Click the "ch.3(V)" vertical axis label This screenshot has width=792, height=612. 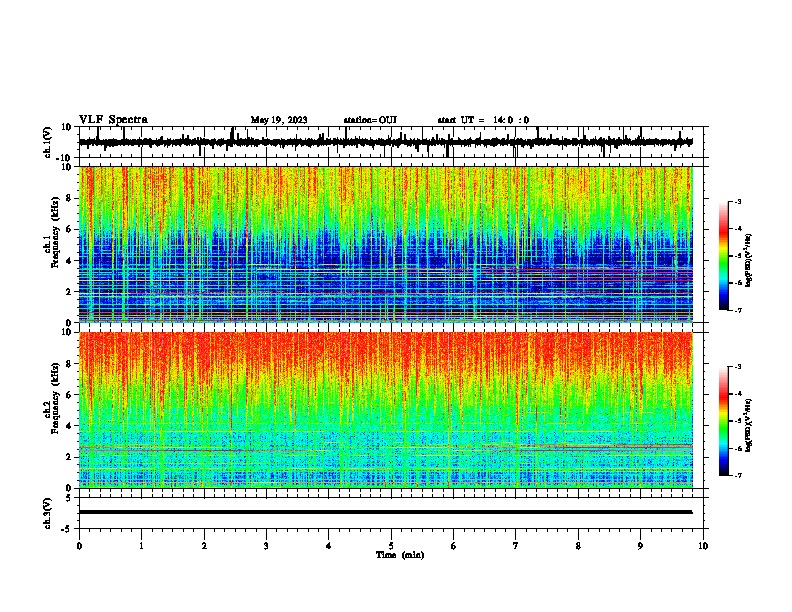click(48, 513)
